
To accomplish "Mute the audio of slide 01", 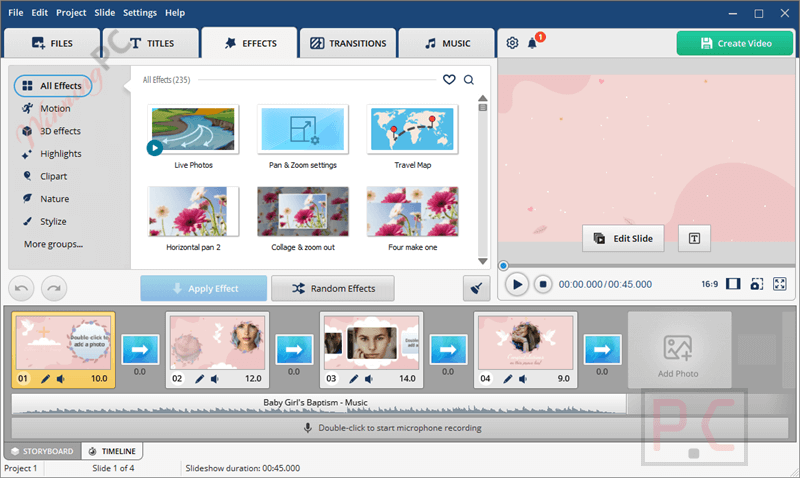I will (61, 379).
